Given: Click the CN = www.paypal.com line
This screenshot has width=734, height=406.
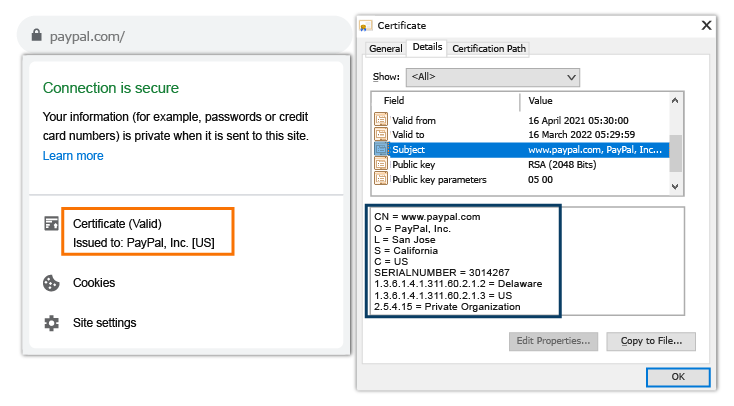Looking at the screenshot, I should [x=427, y=216].
